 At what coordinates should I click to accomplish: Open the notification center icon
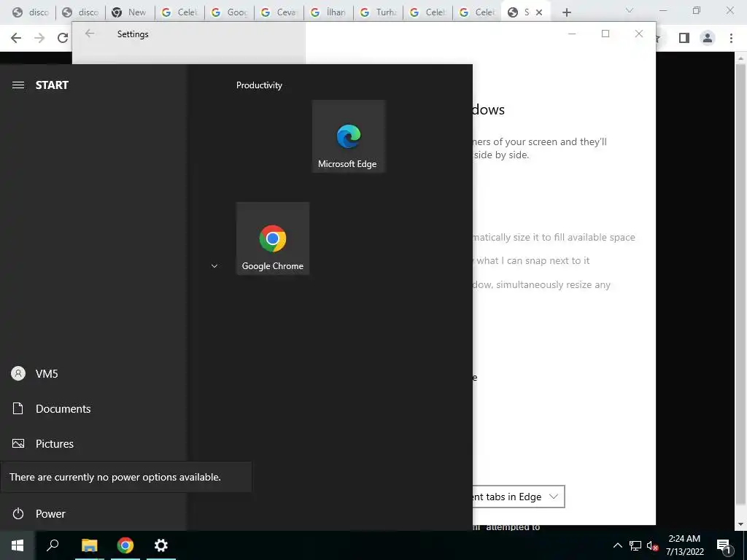724,545
